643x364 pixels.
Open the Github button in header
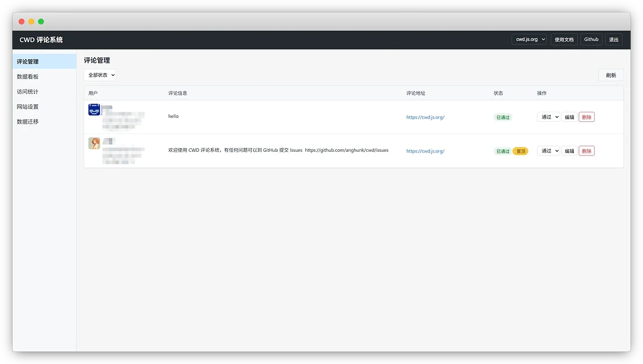pos(591,40)
